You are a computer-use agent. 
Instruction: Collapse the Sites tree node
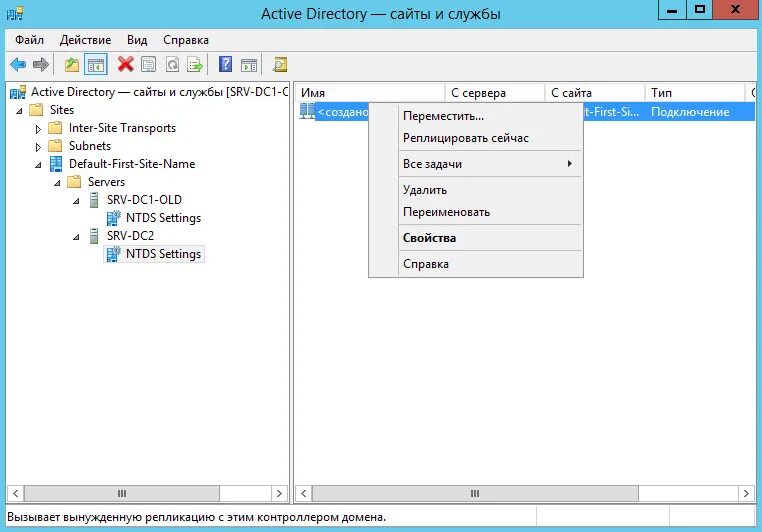(x=19, y=111)
